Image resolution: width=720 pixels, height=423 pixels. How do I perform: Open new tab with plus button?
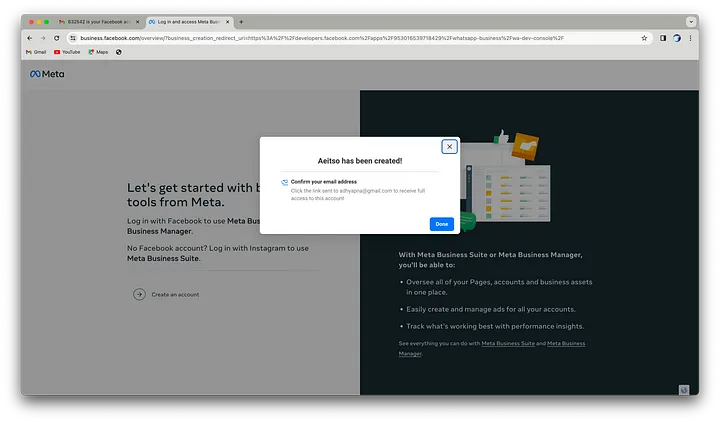(241, 22)
